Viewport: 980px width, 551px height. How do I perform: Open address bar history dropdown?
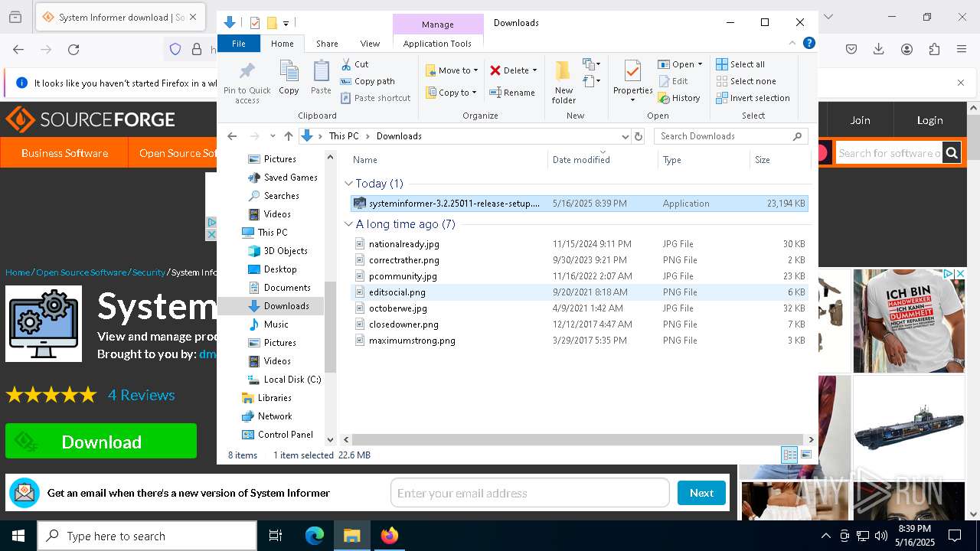pos(625,136)
